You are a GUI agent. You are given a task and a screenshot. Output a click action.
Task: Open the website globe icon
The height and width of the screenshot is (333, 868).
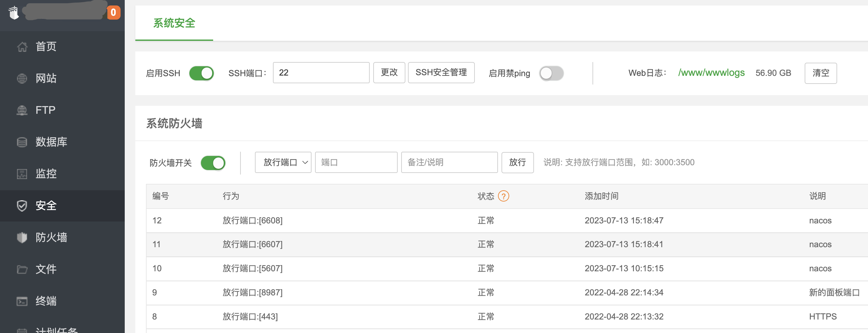(x=22, y=78)
